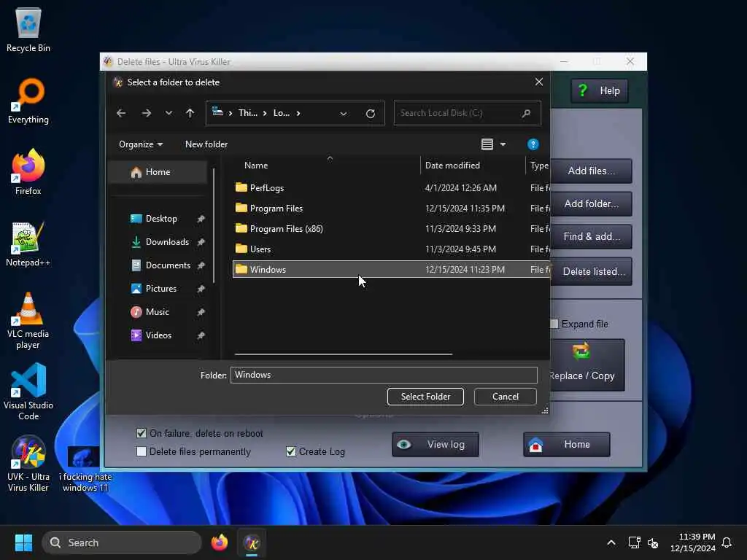747x560 pixels.
Task: Open Pictures in the navigation pane
Action: [161, 289]
